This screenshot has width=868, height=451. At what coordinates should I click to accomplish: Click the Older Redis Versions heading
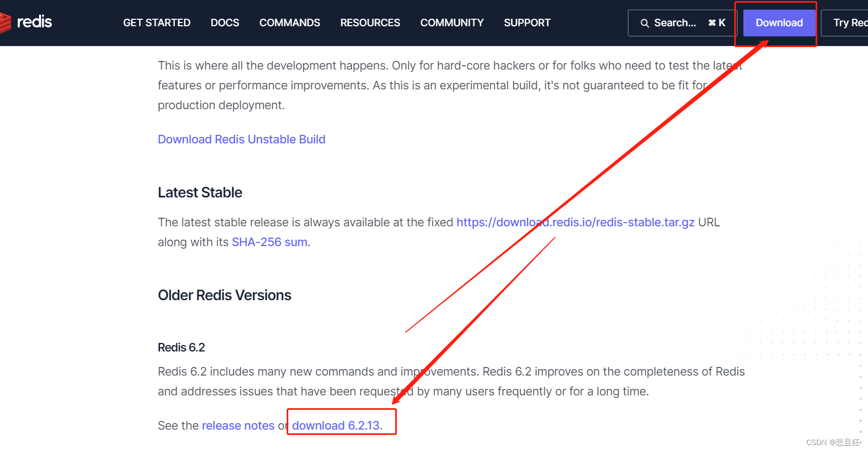pyautogui.click(x=225, y=295)
